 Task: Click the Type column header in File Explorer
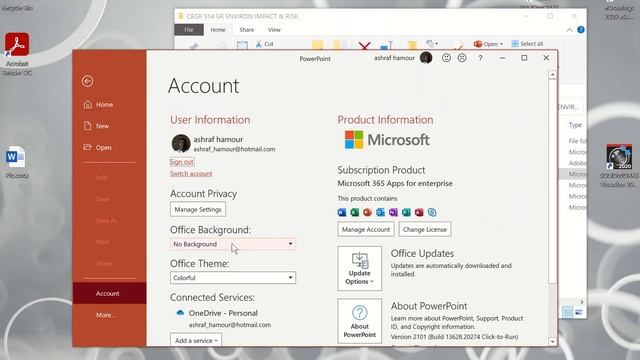click(x=575, y=125)
